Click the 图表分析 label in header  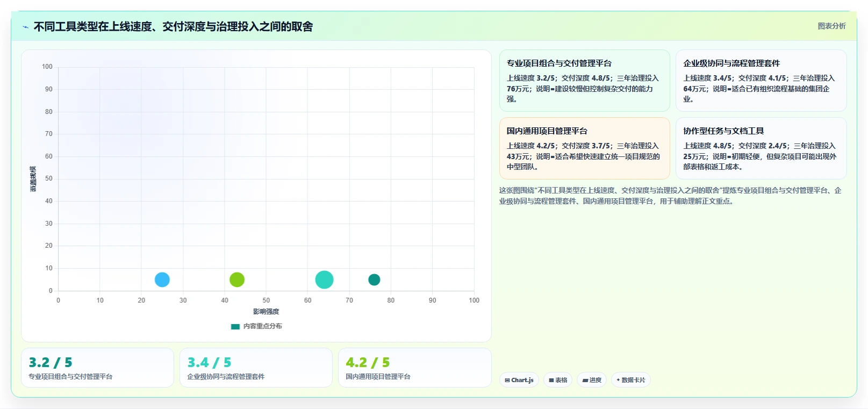(831, 26)
